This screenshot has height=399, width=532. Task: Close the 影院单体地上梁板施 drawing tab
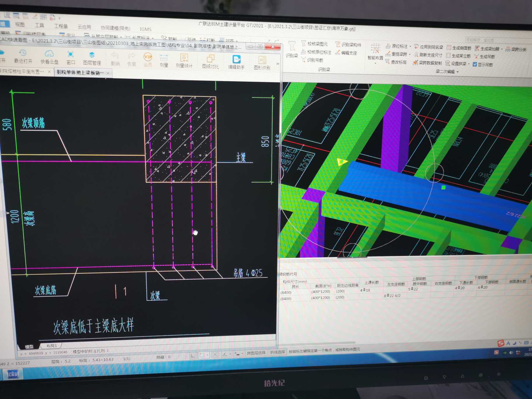coord(108,73)
